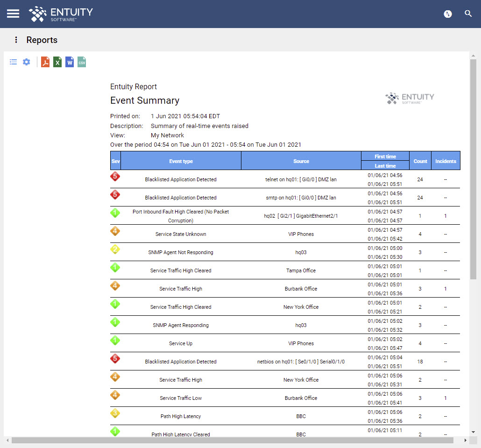Image resolution: width=481 pixels, height=448 pixels.
Task: Open the hamburger navigation menu
Action: tap(13, 13)
